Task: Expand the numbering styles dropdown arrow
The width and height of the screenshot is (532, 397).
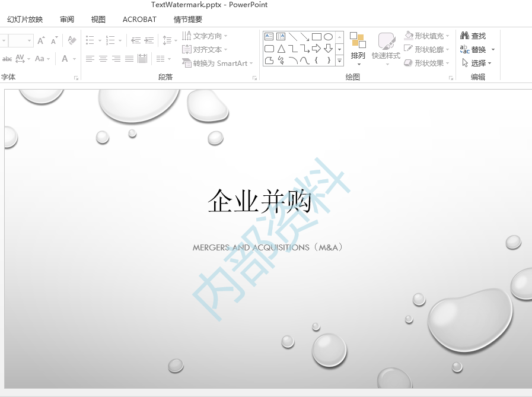Action: coord(120,41)
